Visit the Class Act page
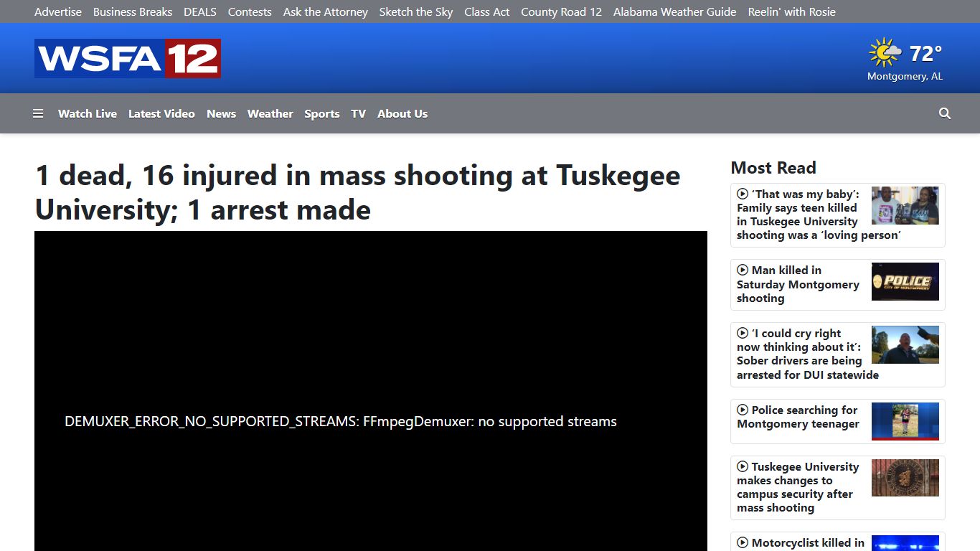Image resolution: width=980 pixels, height=551 pixels. click(x=487, y=11)
